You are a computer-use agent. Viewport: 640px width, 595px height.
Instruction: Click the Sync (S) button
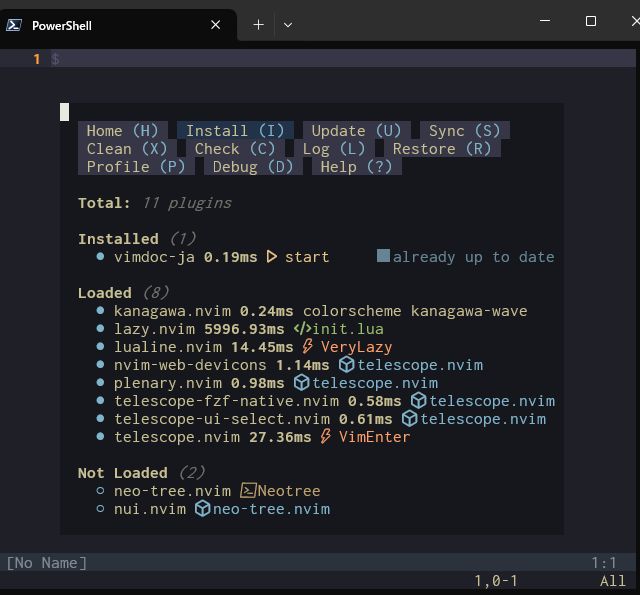coord(464,131)
